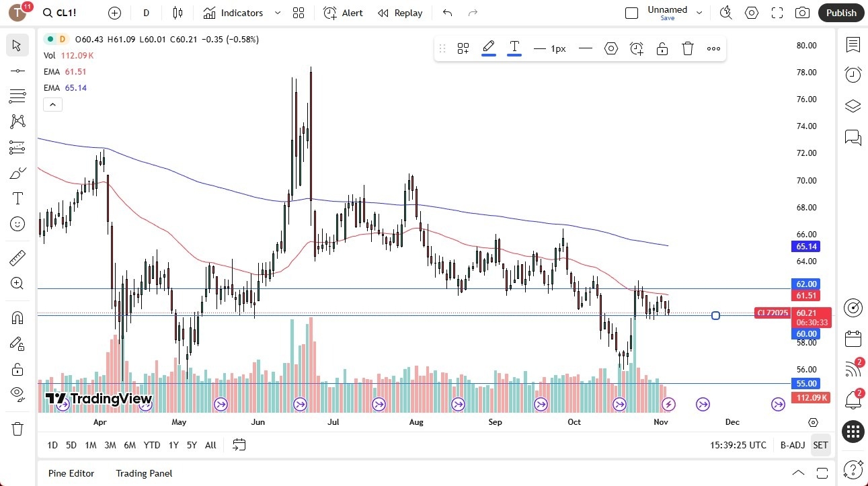Switch to the Trading Panel tab
This screenshot has width=868, height=486.
coord(143,473)
